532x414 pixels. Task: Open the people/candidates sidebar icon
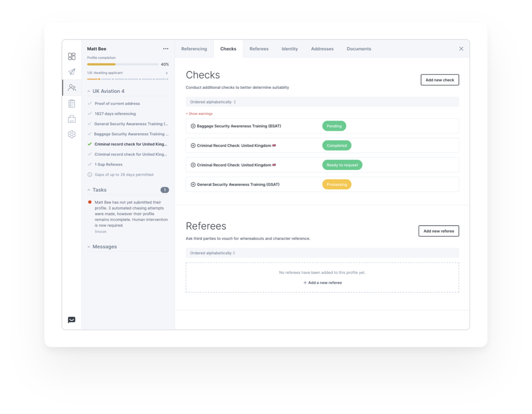[72, 88]
